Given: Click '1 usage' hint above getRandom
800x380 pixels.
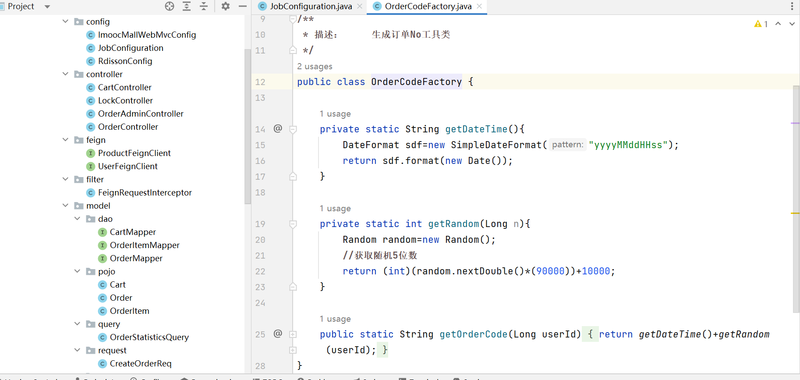Looking at the screenshot, I should [x=335, y=209].
